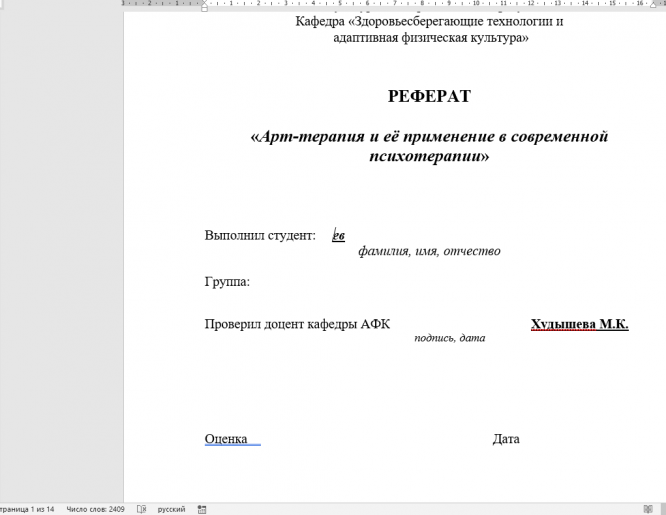Place cursor after 'Группа:' label
Screen dimensions: 666x515
[x=252, y=282]
